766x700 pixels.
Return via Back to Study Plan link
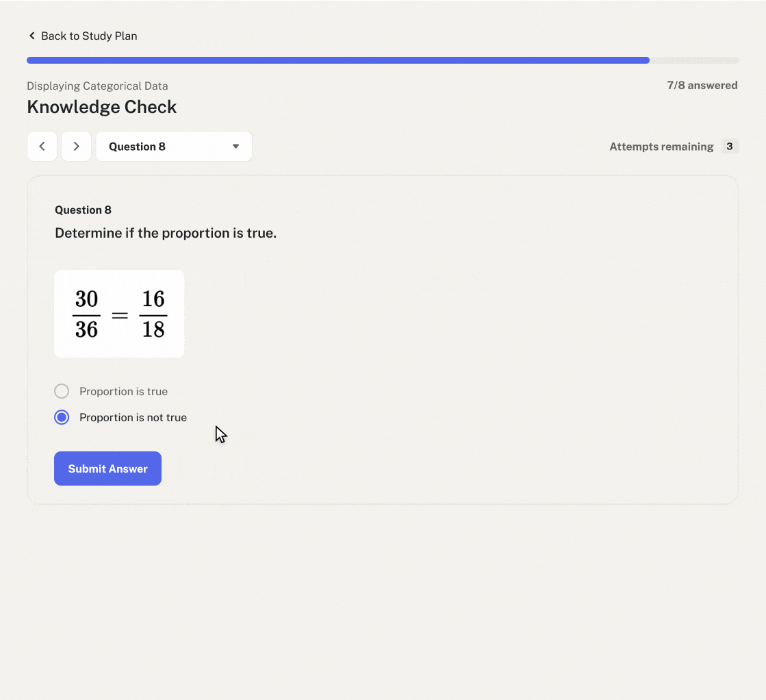coord(83,36)
